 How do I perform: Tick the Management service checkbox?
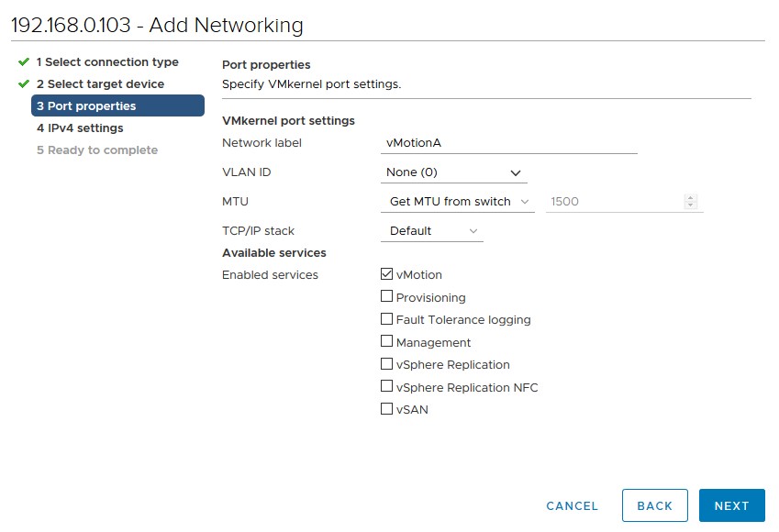click(x=386, y=341)
